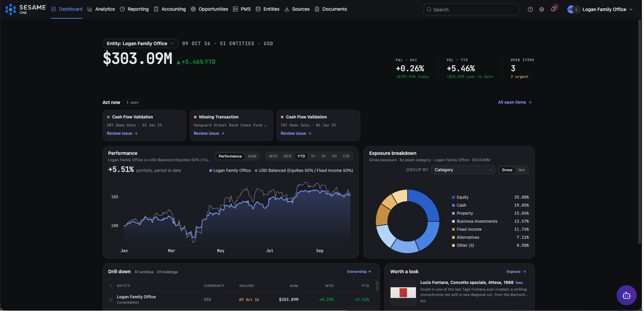Review the Missing Transaction issue
This screenshot has height=311, width=644.
[x=209, y=133]
